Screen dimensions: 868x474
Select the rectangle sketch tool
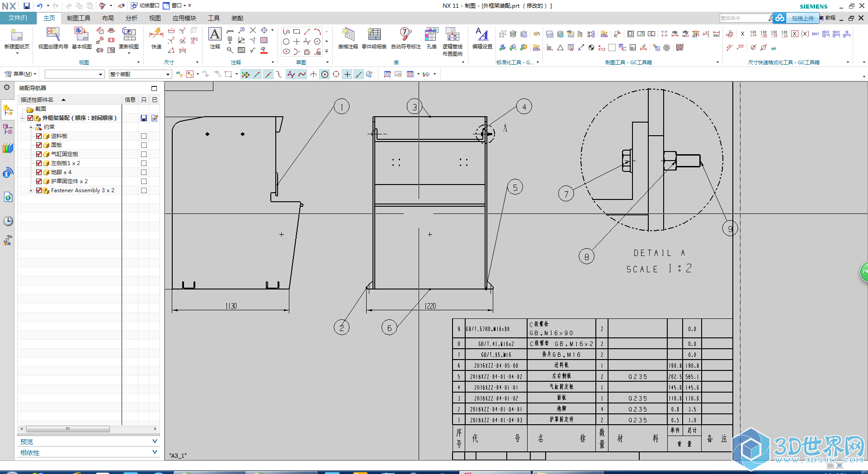pos(297,31)
